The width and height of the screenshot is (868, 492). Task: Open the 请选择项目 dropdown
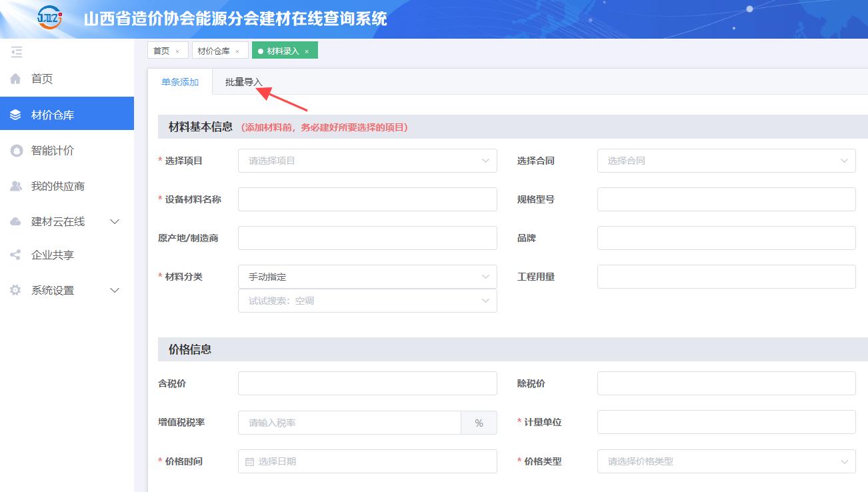point(367,161)
